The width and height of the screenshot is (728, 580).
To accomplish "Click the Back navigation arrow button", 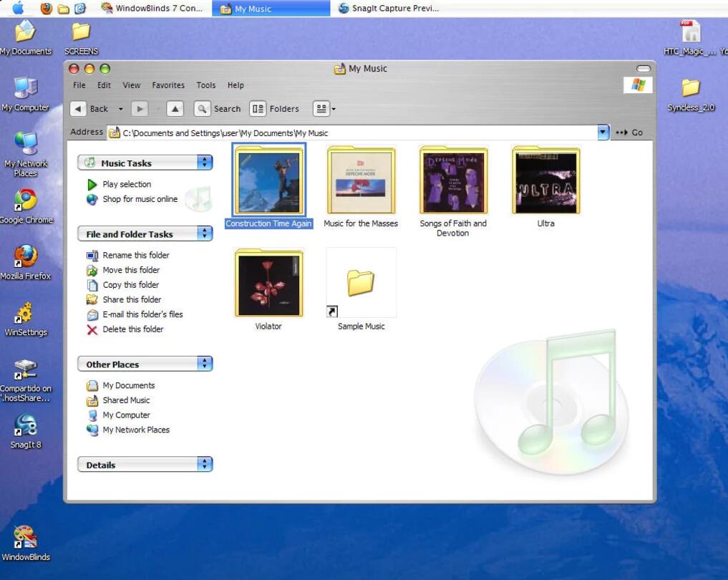I will pyautogui.click(x=79, y=109).
